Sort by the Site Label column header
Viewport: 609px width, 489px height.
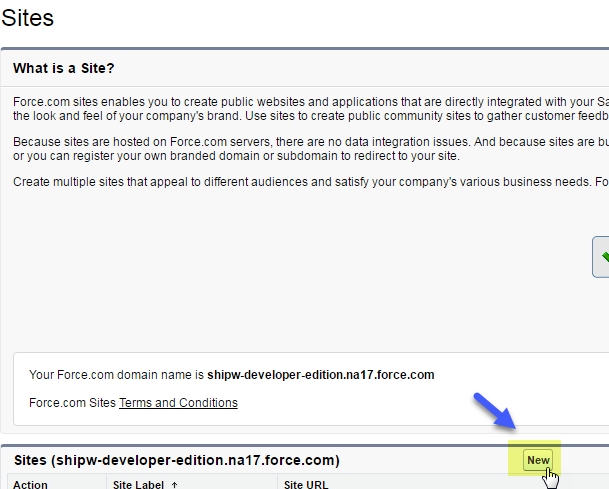(x=138, y=484)
